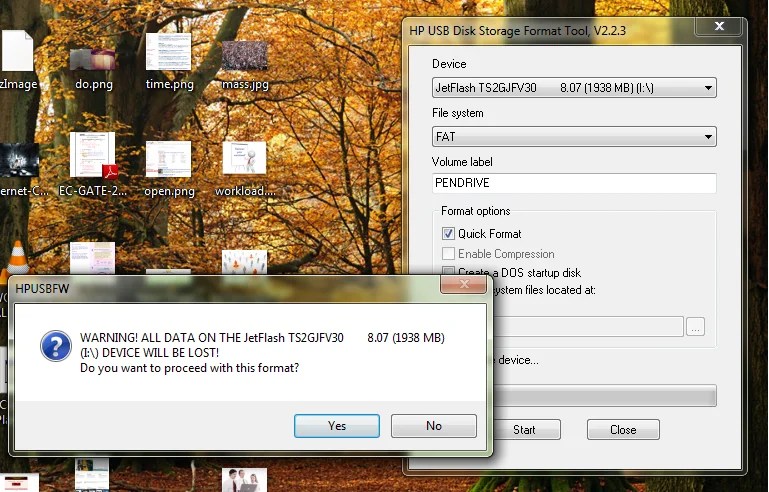Viewport: 769px width, 492px height.
Task: Click the 'Volume label' caption text
Action: pos(461,162)
